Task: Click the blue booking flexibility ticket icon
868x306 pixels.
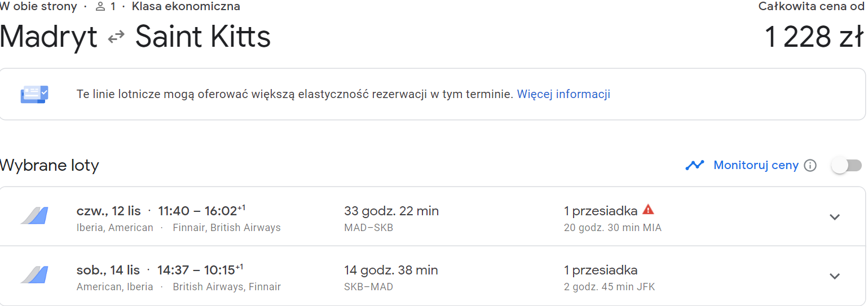Action: [34, 94]
